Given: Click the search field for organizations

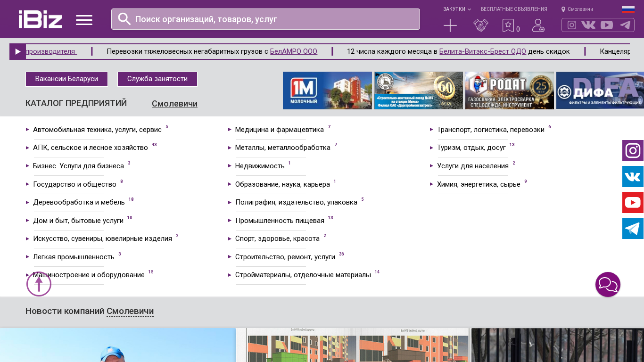Looking at the screenshot, I should coord(273,19).
